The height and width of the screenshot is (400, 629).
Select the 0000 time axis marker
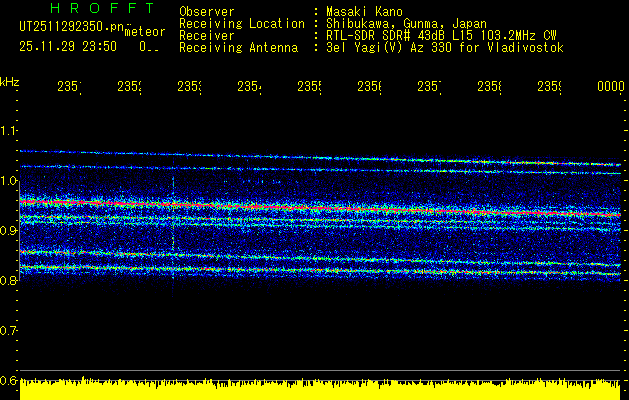point(609,88)
